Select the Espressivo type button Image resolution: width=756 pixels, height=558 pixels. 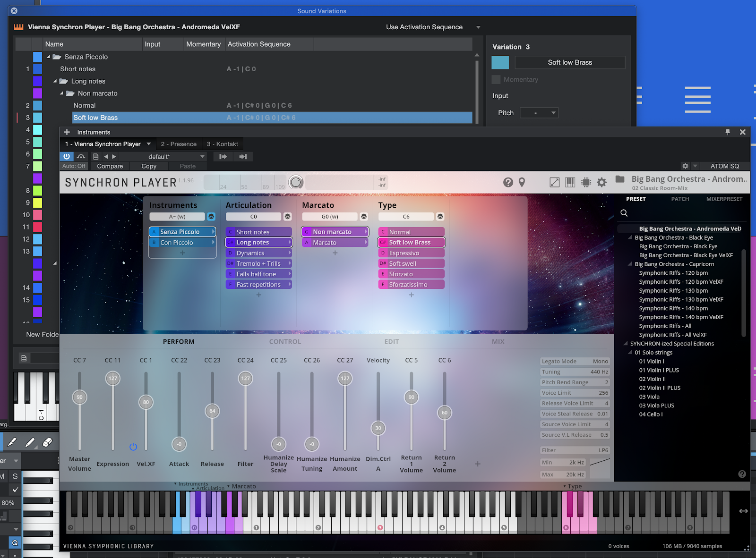click(x=411, y=253)
